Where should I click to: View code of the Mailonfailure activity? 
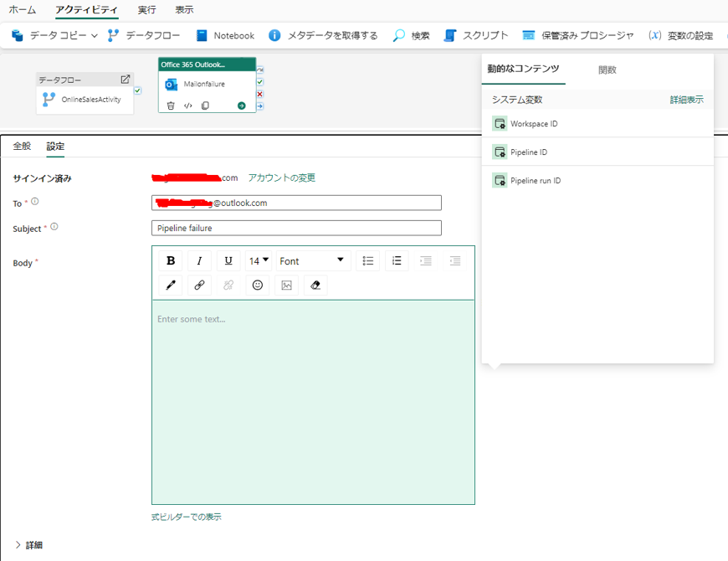coord(188,106)
